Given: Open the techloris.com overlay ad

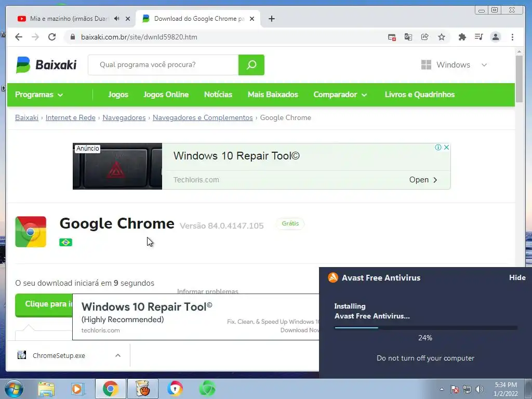Looking at the screenshot, I should (x=196, y=317).
